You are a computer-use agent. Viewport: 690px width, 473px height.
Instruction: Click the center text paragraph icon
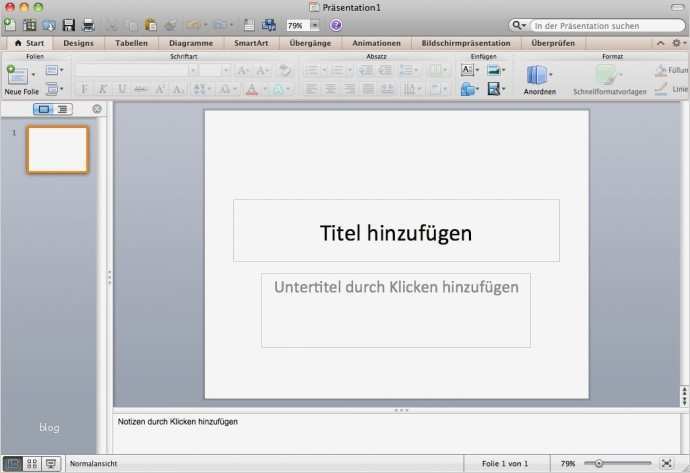330,89
